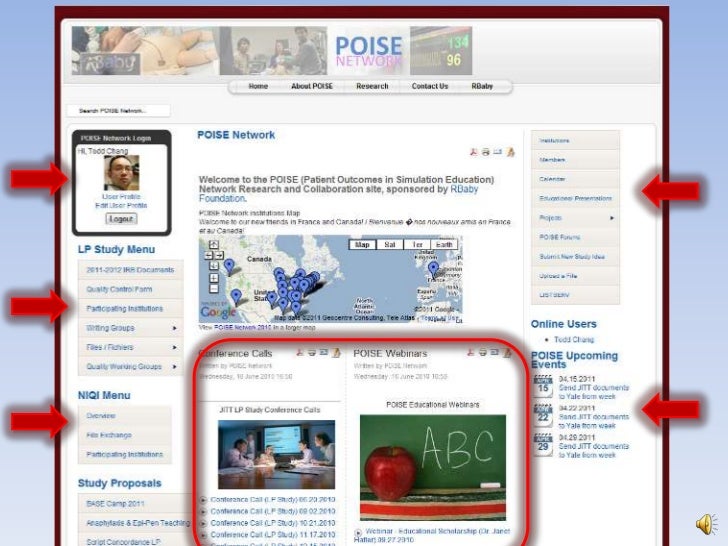Click Todd Chang's profile photo
This screenshot has height=546, width=728.
point(121,173)
